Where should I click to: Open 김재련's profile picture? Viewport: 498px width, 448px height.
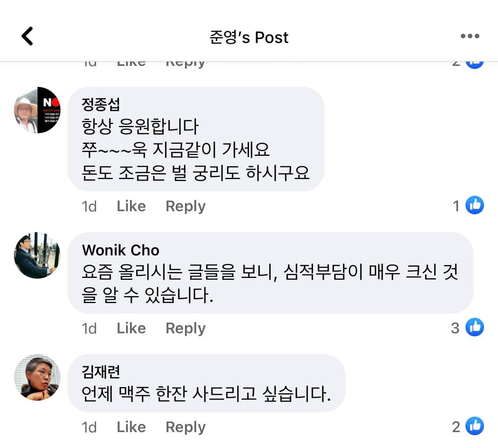pos(37,377)
